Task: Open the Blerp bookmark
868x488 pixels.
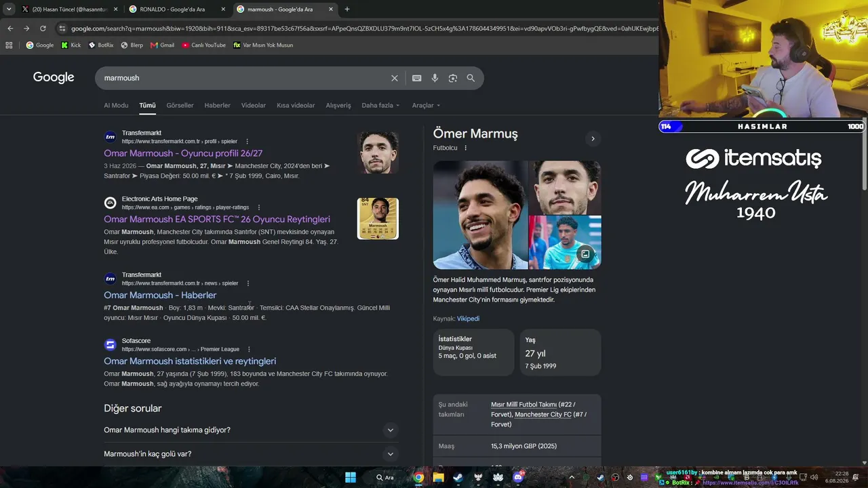Action: tap(132, 45)
